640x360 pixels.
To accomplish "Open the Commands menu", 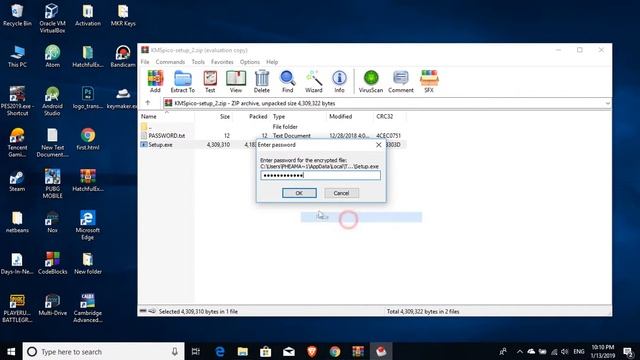I will point(170,62).
